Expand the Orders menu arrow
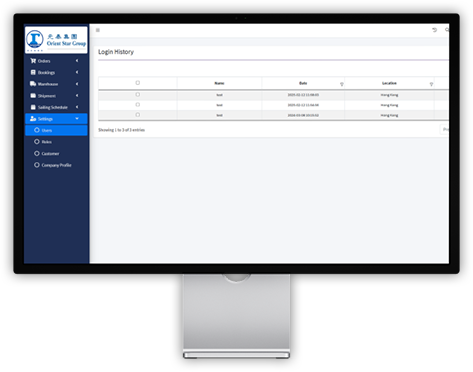 77,61
